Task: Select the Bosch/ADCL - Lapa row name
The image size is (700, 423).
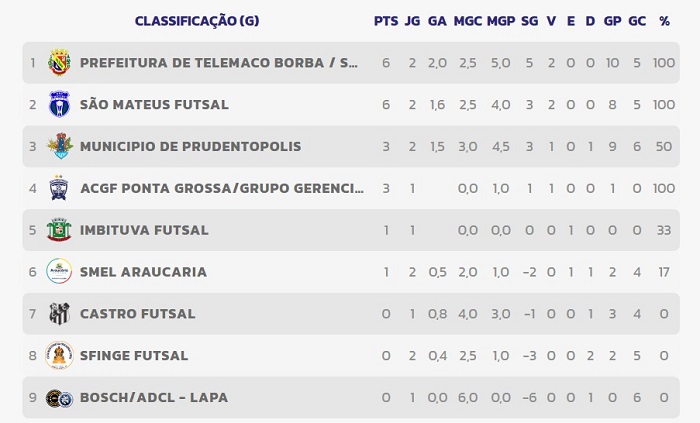Action: click(154, 398)
